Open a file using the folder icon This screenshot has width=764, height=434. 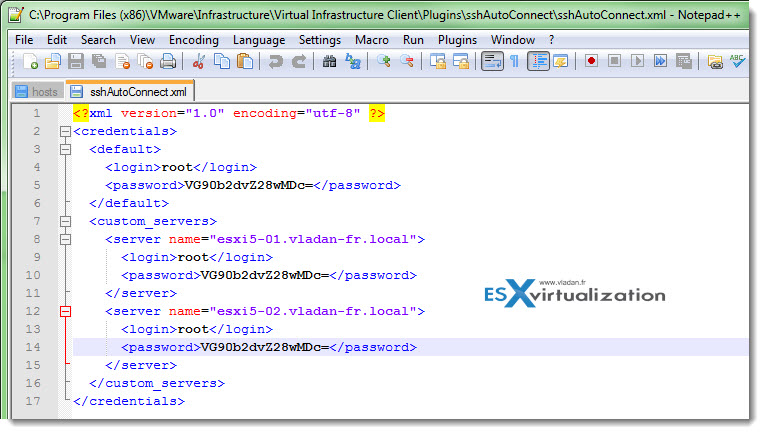[53, 61]
